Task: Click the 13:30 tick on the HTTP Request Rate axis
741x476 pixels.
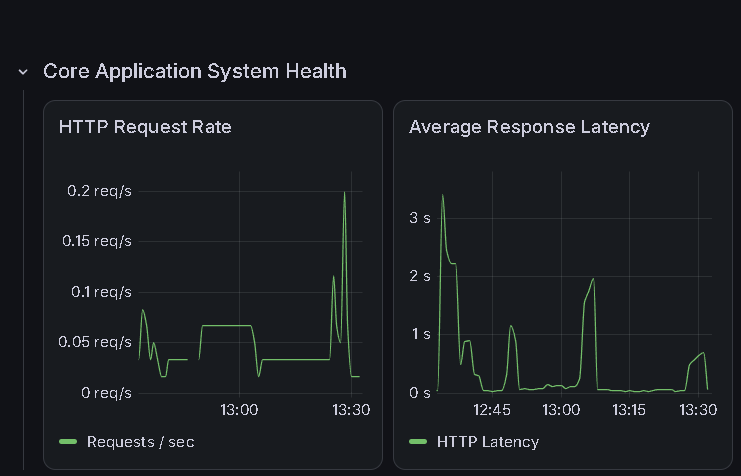Action: pyautogui.click(x=351, y=409)
